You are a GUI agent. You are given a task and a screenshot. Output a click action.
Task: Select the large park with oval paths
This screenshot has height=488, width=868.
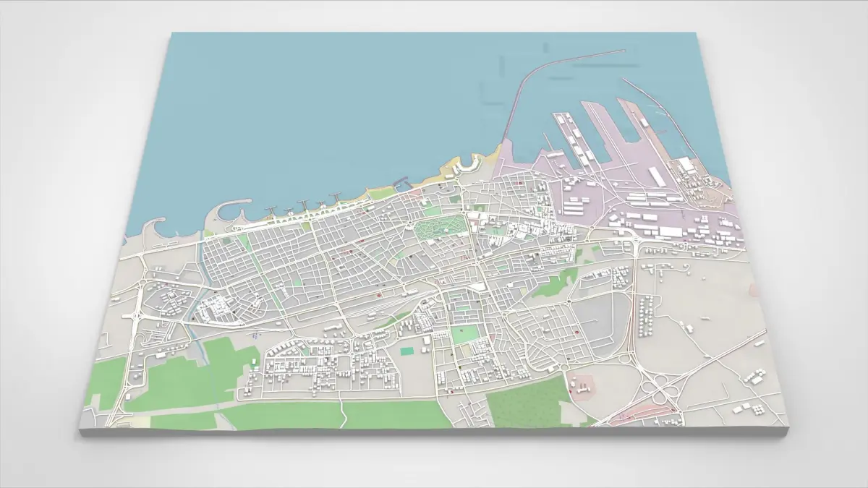tap(441, 229)
